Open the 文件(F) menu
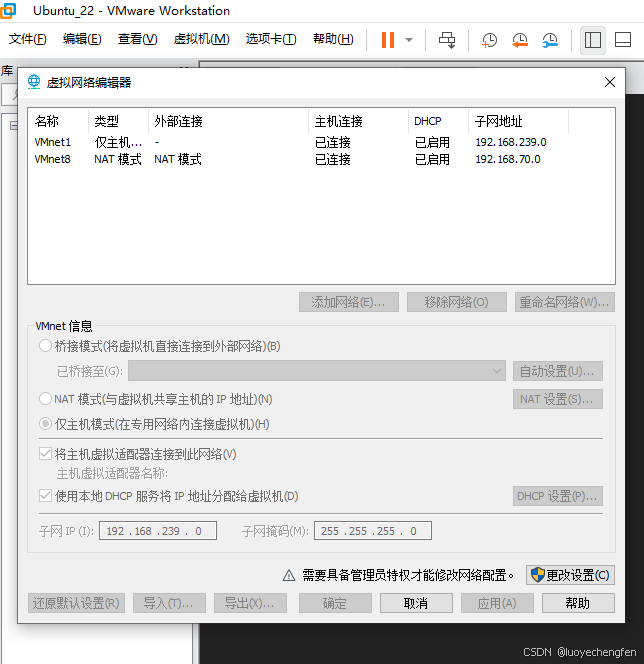Screen dimensions: 644x664 point(28,39)
